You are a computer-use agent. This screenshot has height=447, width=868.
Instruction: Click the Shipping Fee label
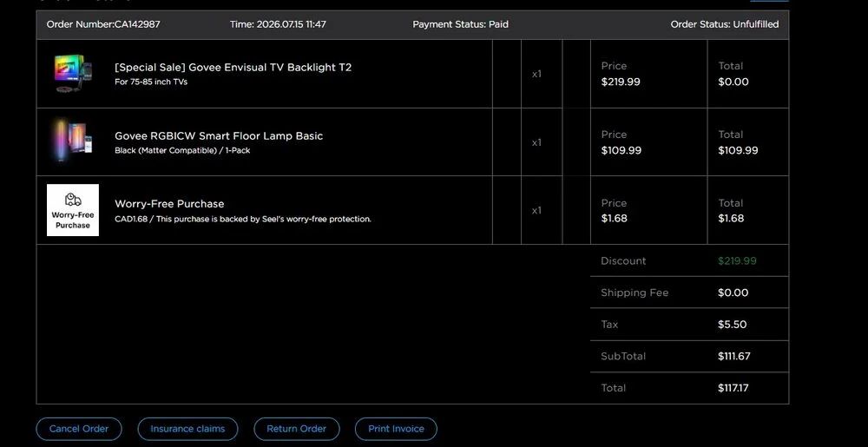coord(635,293)
